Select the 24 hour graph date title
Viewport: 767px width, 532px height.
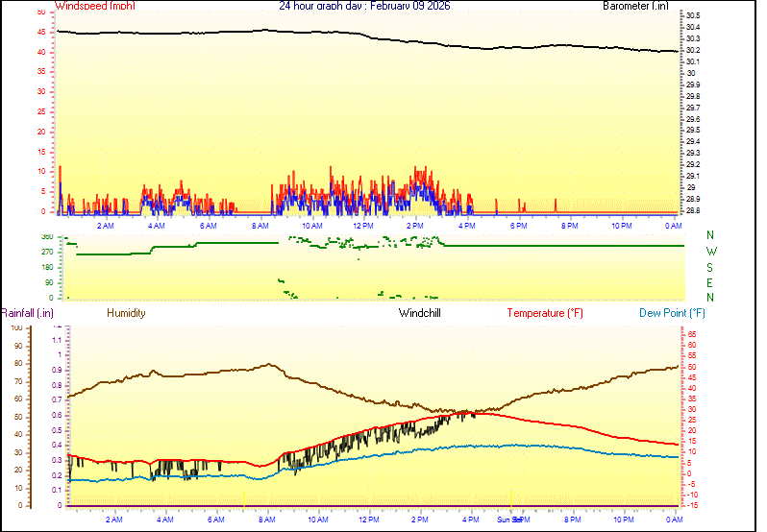pyautogui.click(x=364, y=6)
